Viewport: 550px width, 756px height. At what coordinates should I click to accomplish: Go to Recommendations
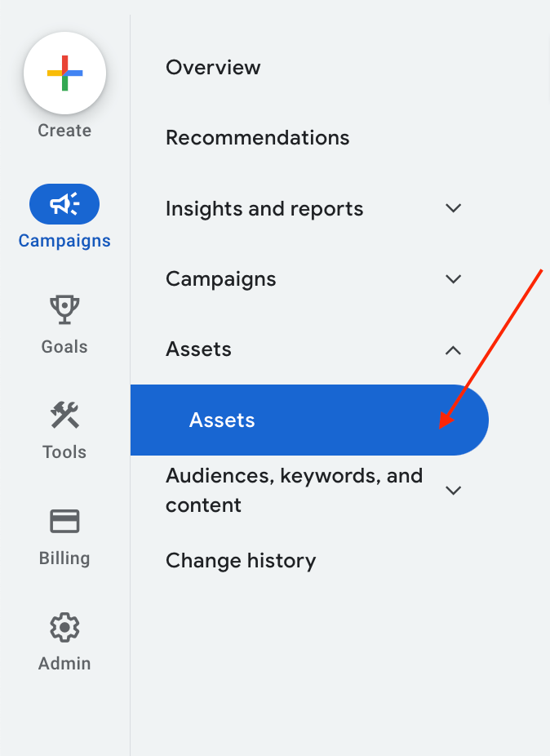pos(257,137)
